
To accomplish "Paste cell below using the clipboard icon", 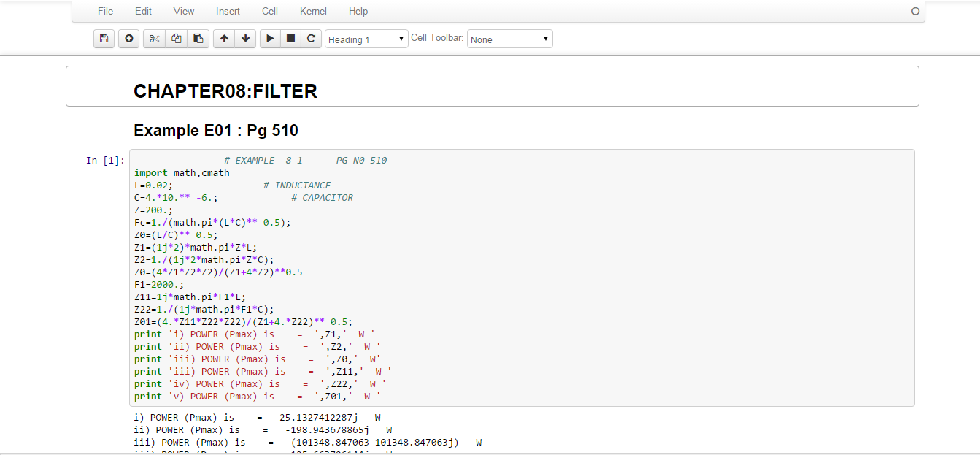I will pos(198,39).
